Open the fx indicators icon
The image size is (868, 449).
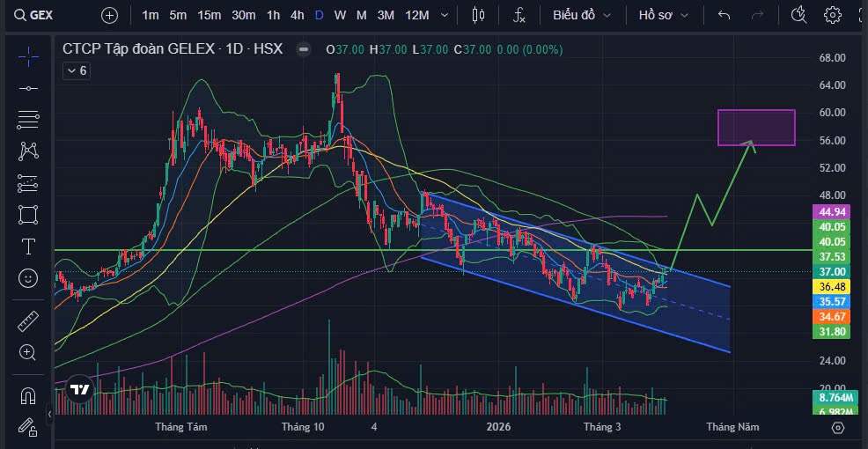(519, 15)
